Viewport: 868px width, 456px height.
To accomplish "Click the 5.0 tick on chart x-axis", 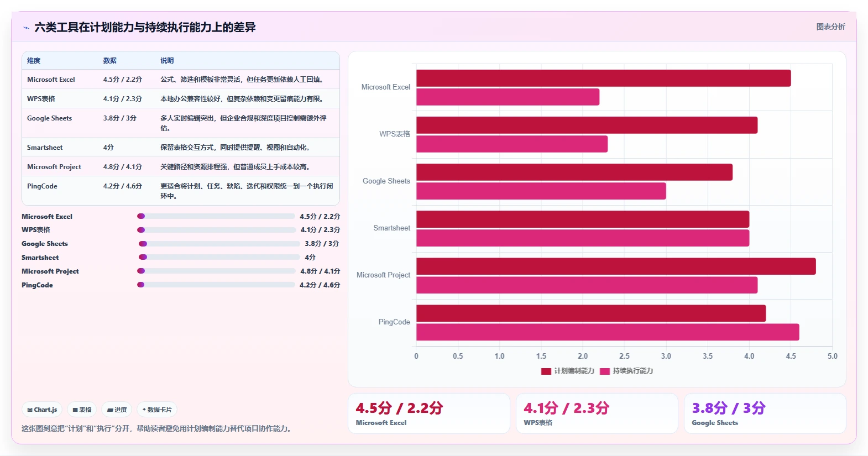I will point(832,357).
